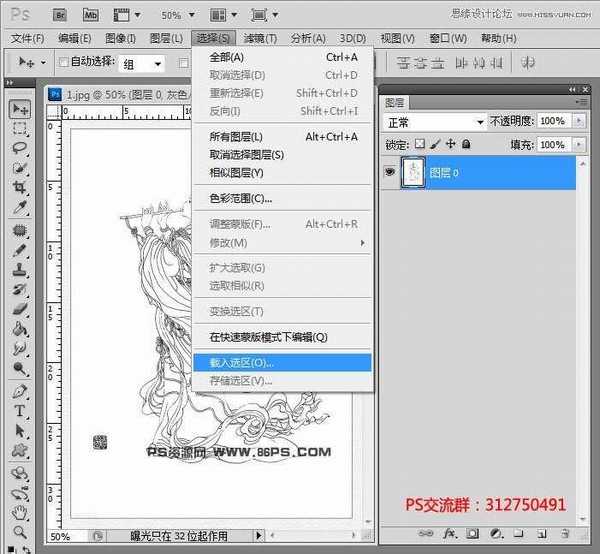The image size is (600, 554).
Task: Select the Lasso tool
Action: coord(19,148)
